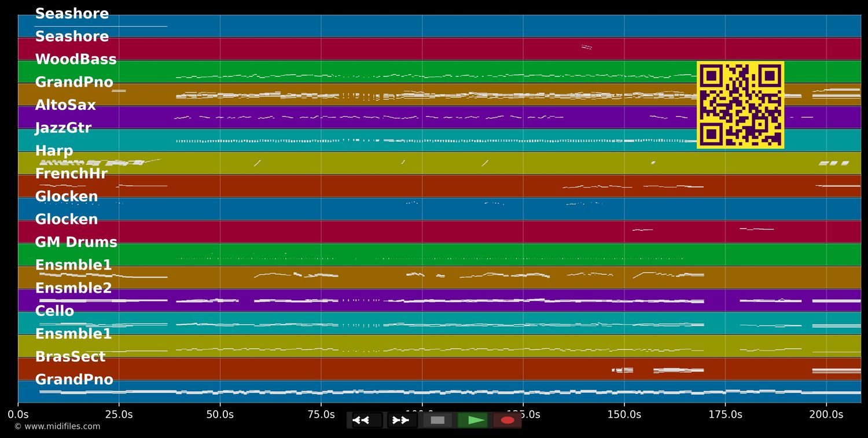Start recording with the red record button

507,420
